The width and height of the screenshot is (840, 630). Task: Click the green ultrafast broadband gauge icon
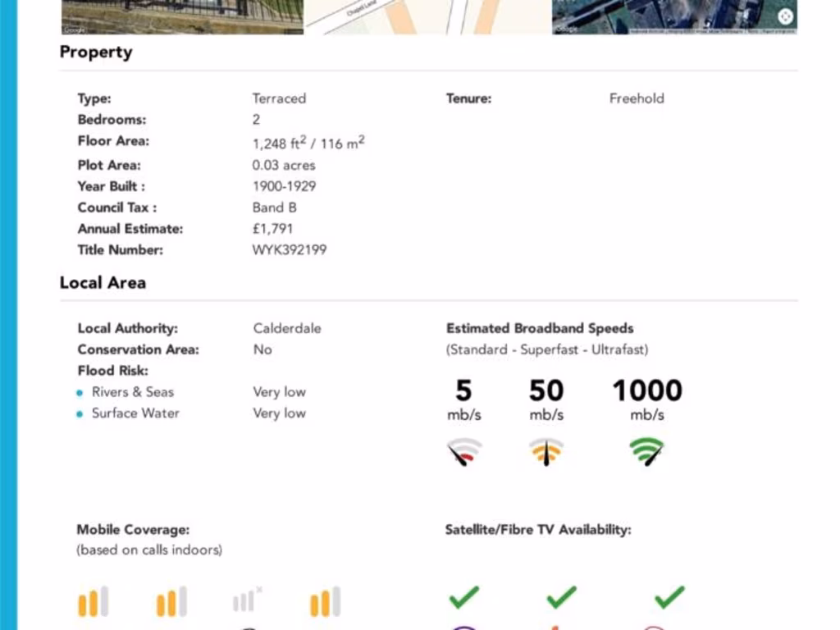646,452
